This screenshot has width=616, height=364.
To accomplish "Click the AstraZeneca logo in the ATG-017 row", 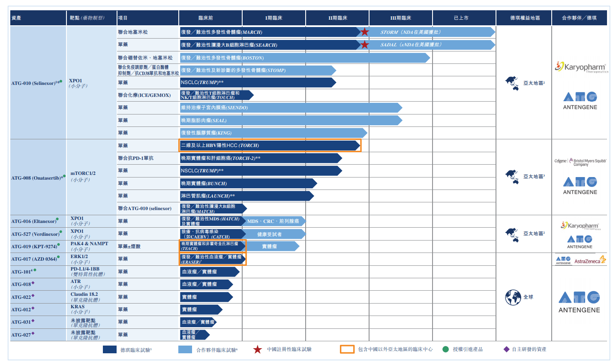I will tap(590, 260).
